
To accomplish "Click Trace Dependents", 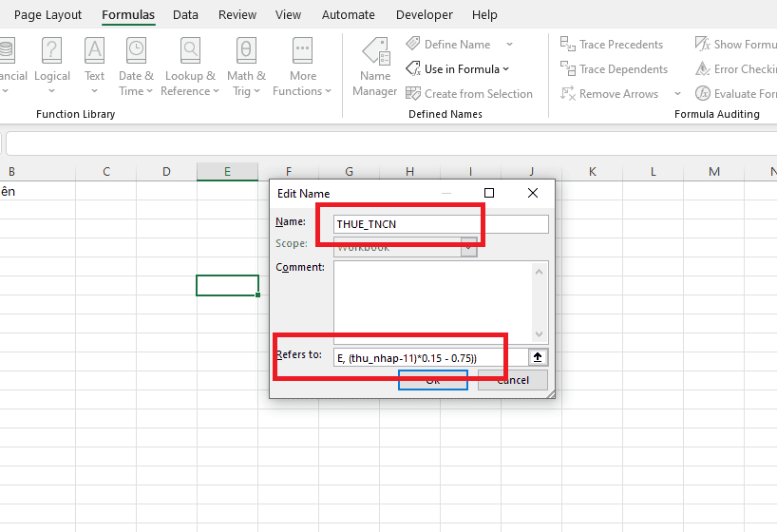I will 614,69.
